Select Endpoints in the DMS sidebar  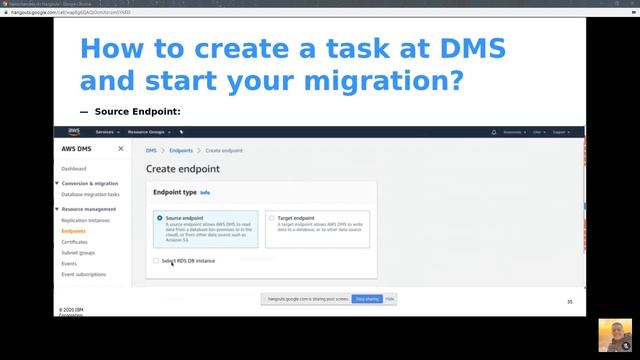73,231
